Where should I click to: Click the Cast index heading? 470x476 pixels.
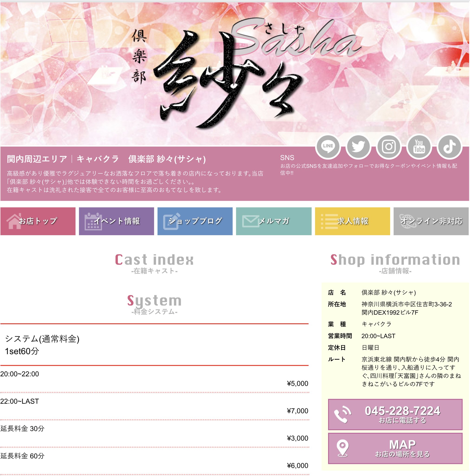click(x=154, y=260)
